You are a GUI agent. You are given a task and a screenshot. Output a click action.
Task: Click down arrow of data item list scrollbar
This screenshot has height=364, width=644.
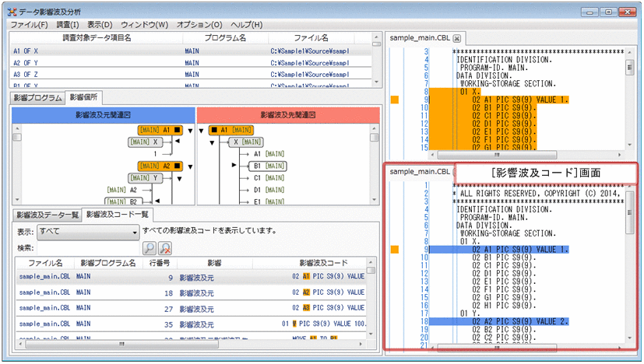(x=376, y=82)
